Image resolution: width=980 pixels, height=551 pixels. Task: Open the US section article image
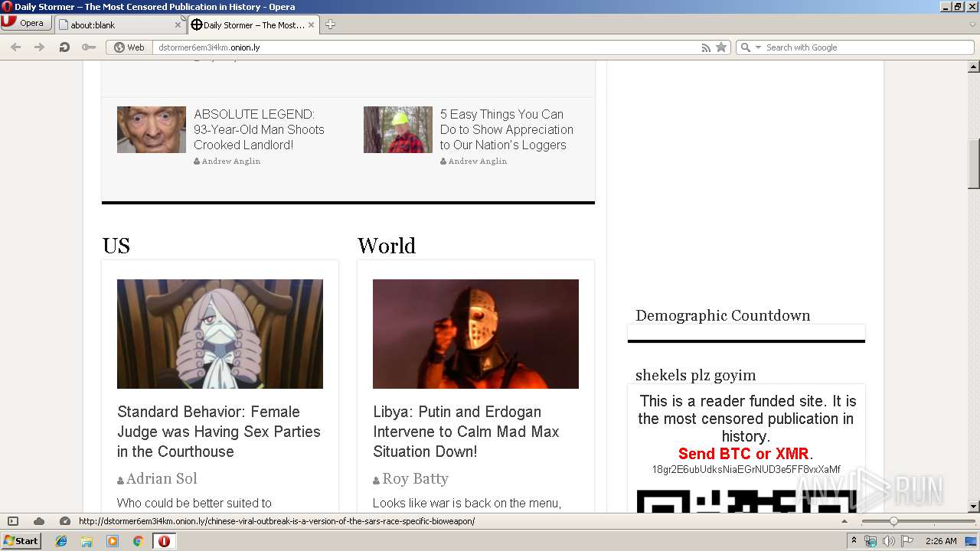[x=220, y=334]
